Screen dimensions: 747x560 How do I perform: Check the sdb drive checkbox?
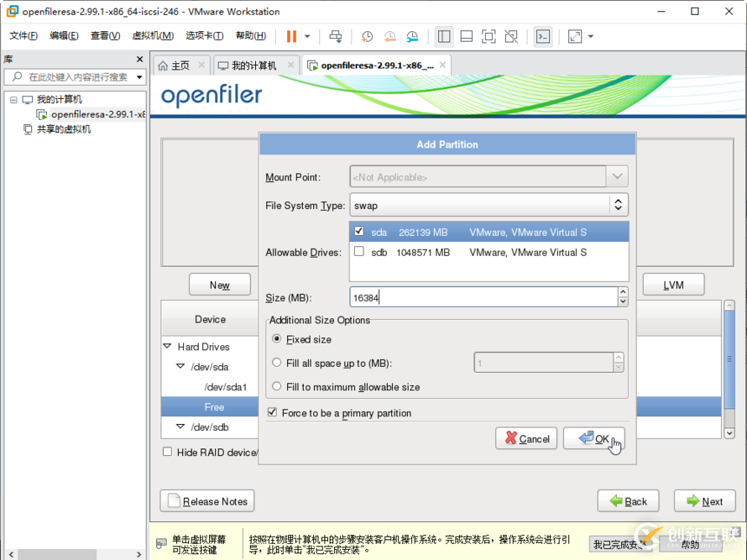coord(359,251)
